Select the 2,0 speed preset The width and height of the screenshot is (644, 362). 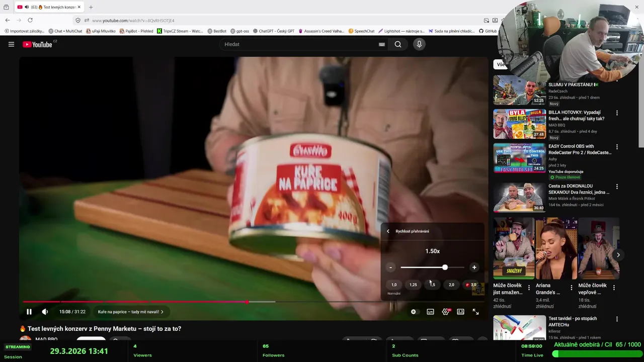click(451, 285)
